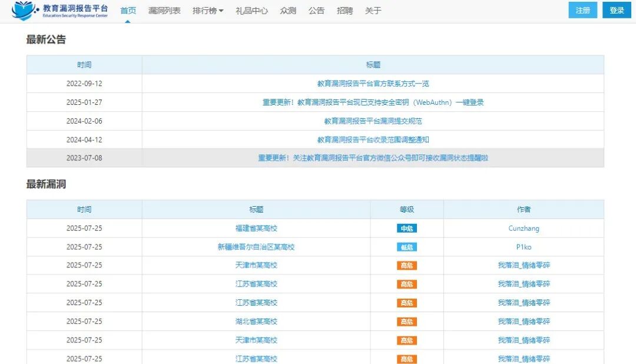Open the 关于 page
This screenshot has width=636, height=364.
point(372,10)
